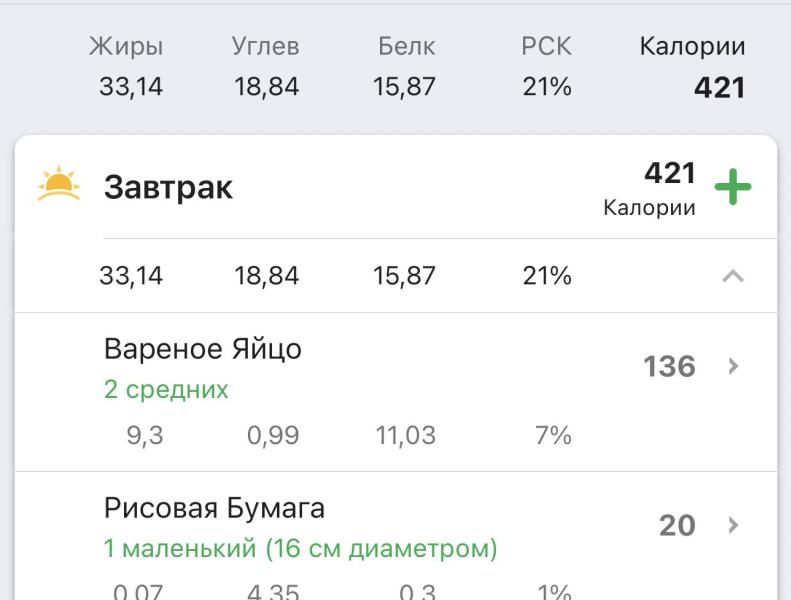791x600 pixels.
Task: Tap the Калории column header
Action: pyautogui.click(x=692, y=46)
